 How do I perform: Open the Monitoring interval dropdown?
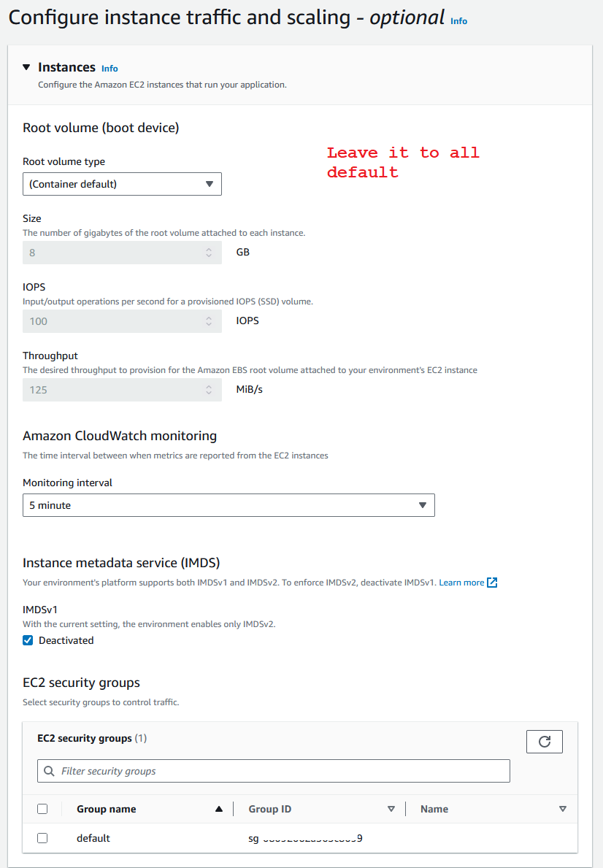(x=228, y=505)
